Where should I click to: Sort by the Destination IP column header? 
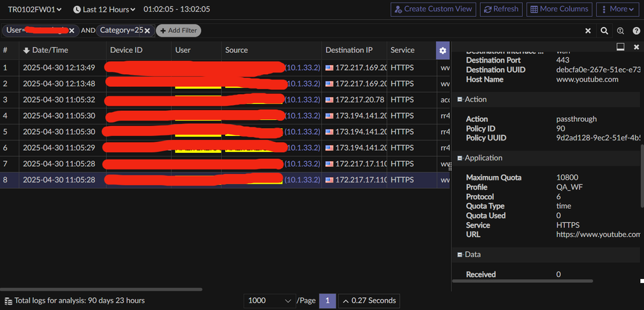pos(349,50)
